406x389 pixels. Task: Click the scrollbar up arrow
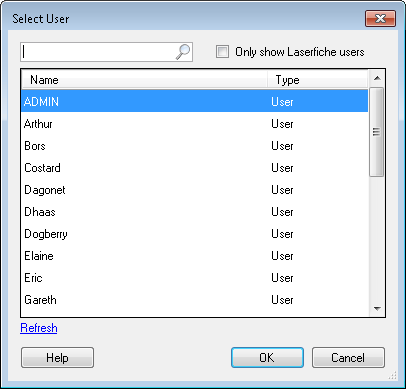click(x=377, y=78)
